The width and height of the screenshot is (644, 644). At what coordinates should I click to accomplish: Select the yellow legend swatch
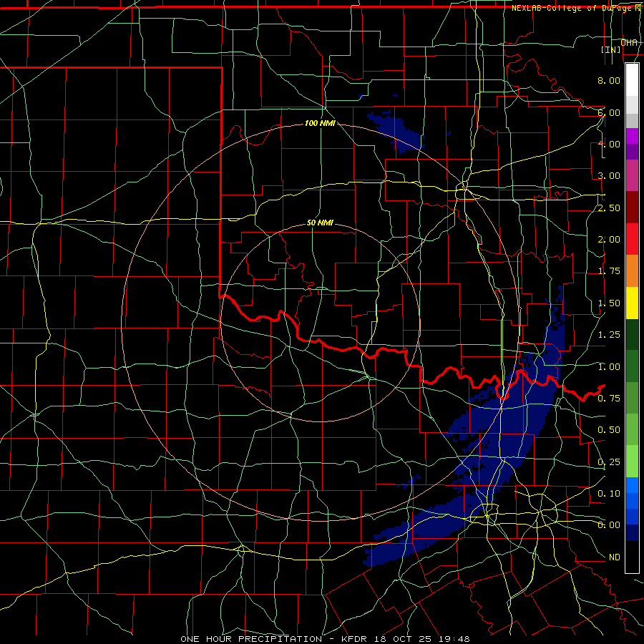(632, 303)
